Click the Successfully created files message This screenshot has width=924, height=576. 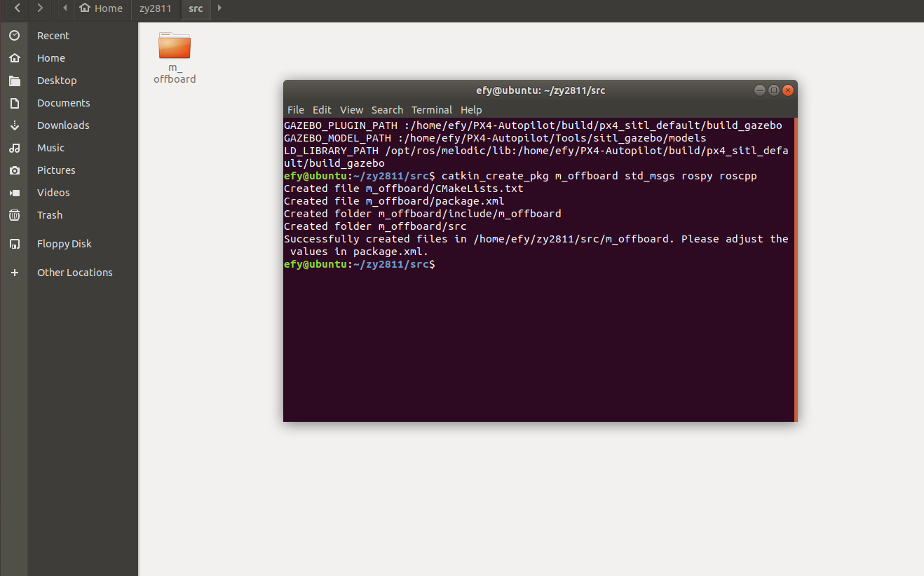pyautogui.click(x=536, y=245)
